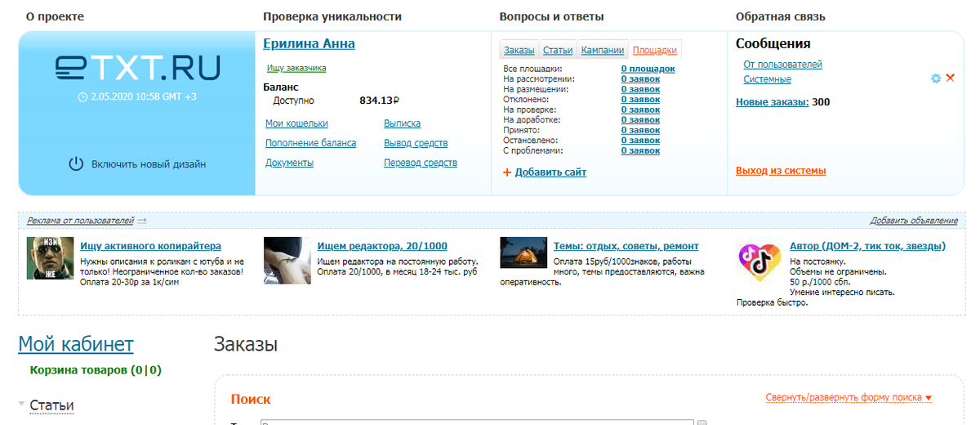Viewport: 980px width, 425px height.
Task: Click the date 2.05.2020 10:58 GMT +3
Action: [x=144, y=96]
